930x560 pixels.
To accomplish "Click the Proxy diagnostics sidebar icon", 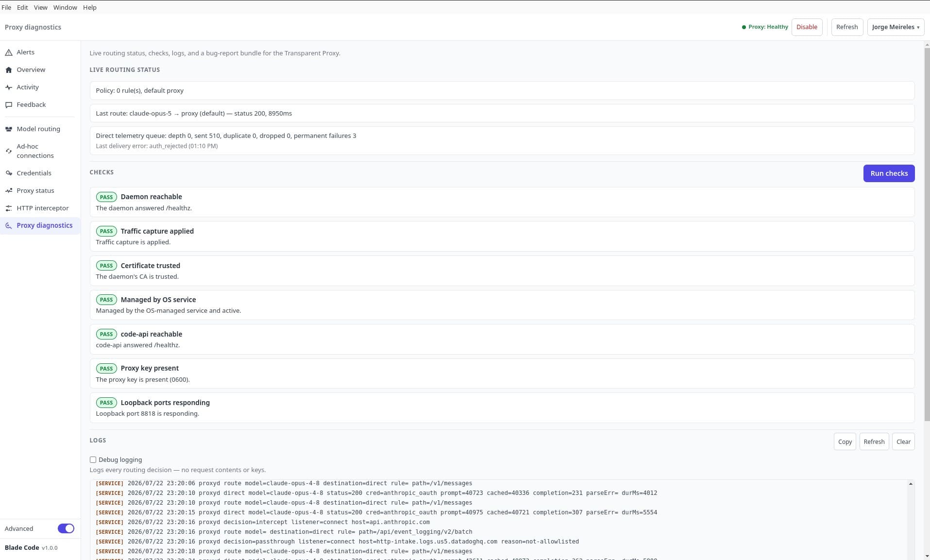I will 9,226.
